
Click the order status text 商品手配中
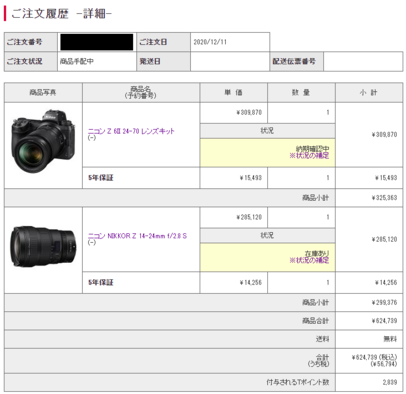tap(77, 61)
